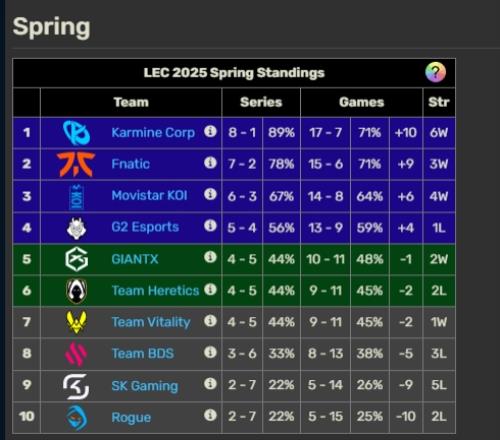Click the SK Gaming team name

(x=145, y=386)
